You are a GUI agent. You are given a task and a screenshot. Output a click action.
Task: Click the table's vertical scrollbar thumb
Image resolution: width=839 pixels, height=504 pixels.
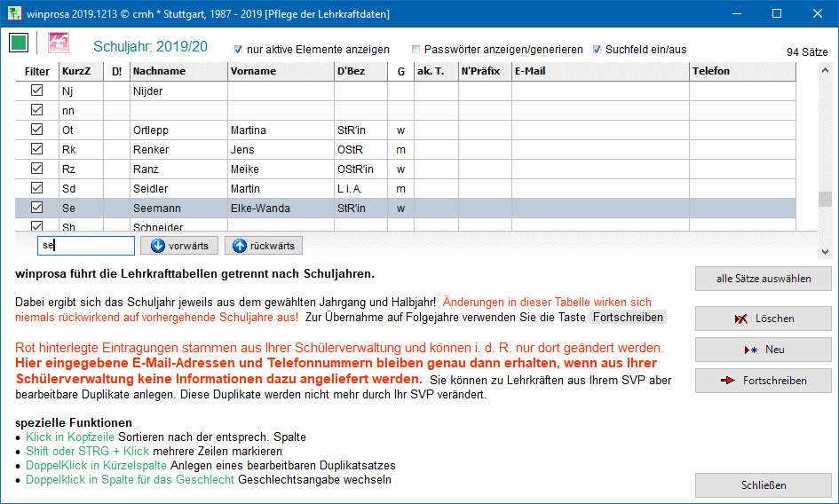point(824,200)
